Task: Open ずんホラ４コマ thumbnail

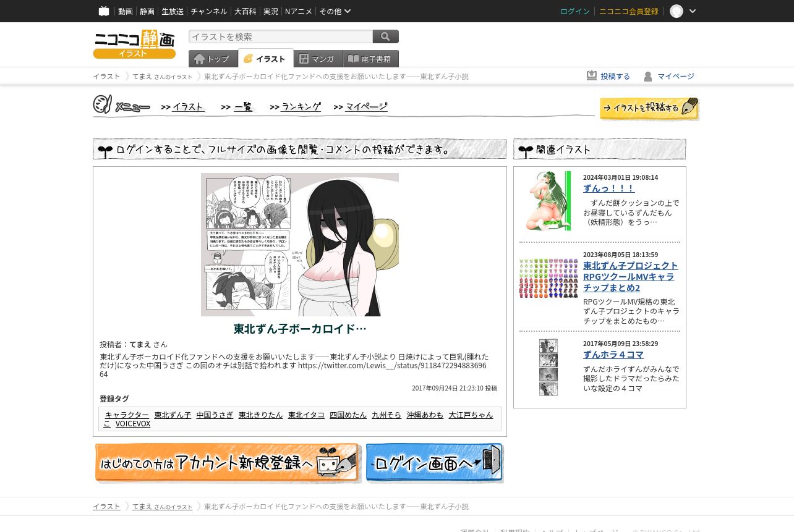Action: pyautogui.click(x=549, y=367)
